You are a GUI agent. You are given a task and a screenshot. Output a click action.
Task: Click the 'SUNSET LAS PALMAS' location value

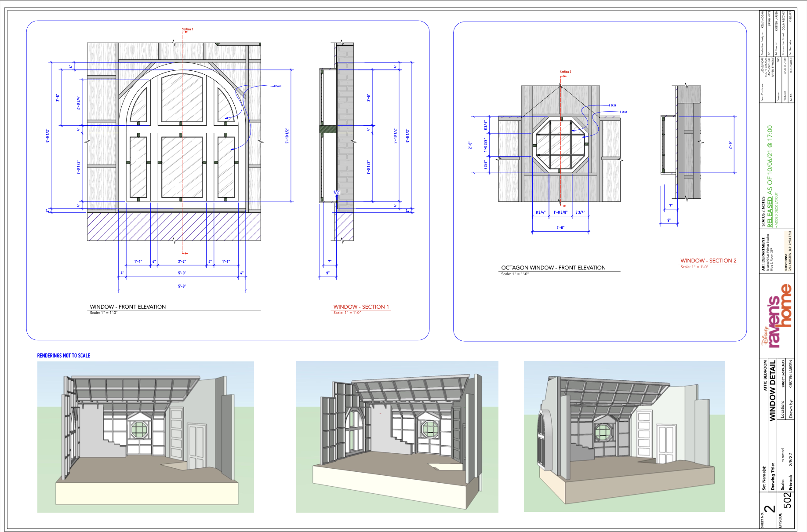click(783, 374)
